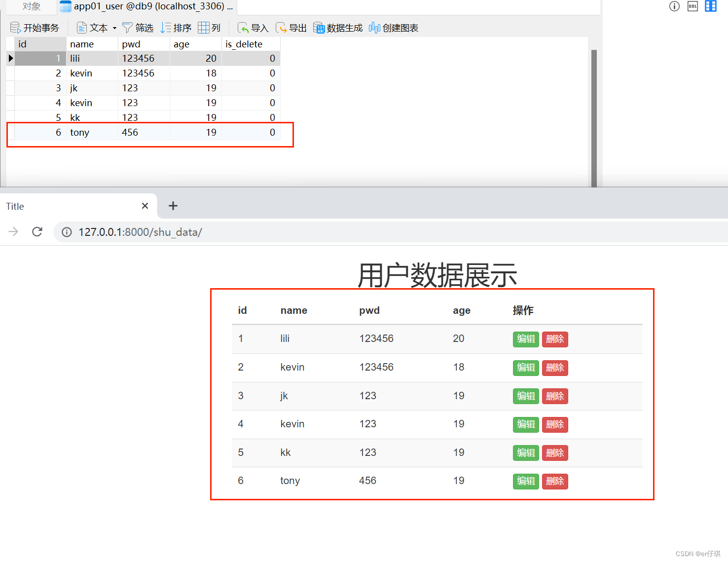This screenshot has height=562, width=728.
Task: Reload the browser page
Action: click(x=37, y=231)
